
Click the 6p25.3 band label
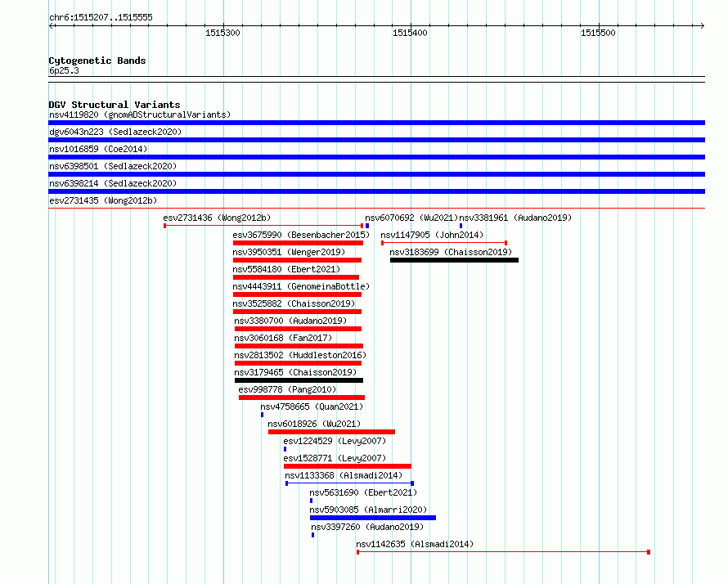[64, 70]
